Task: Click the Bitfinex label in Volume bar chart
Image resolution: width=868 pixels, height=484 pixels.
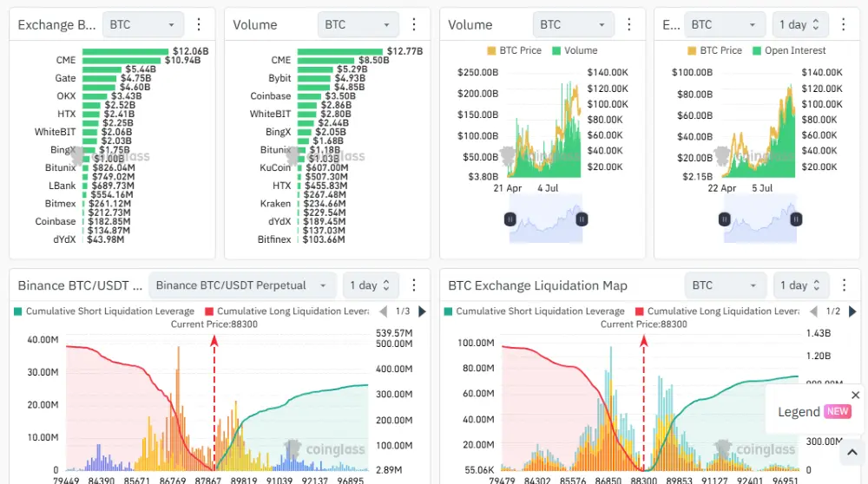Action: (274, 239)
